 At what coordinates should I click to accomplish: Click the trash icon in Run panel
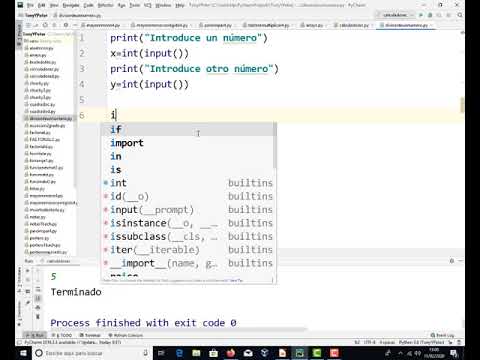click(x=38, y=316)
